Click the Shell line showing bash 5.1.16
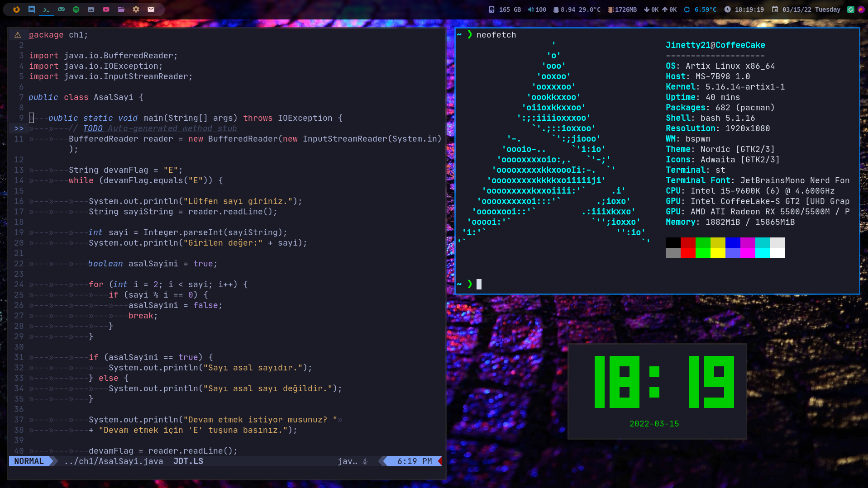 [710, 118]
